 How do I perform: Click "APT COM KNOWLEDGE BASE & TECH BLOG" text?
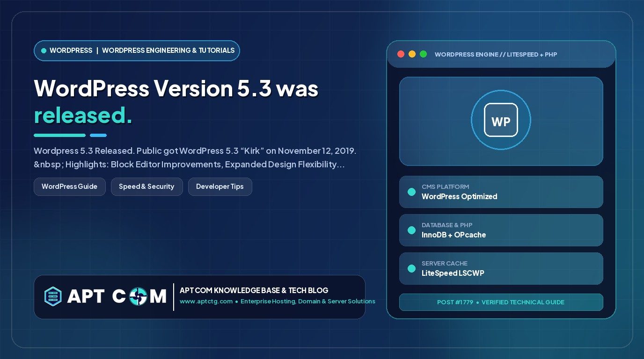[254, 290]
